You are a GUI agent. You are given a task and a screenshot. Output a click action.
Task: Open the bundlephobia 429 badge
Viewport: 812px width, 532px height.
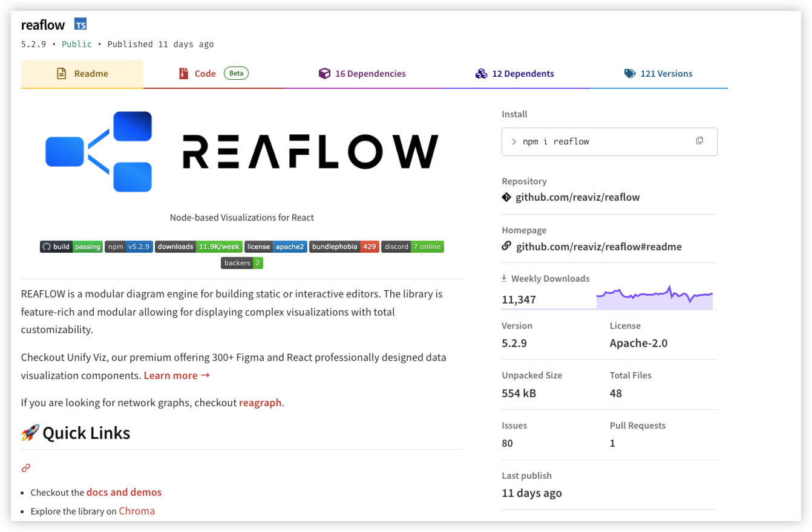pyautogui.click(x=344, y=247)
